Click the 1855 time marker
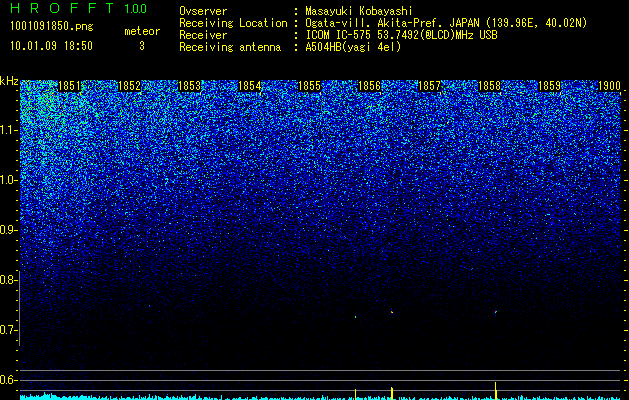This screenshot has height=400, width=629. point(309,86)
